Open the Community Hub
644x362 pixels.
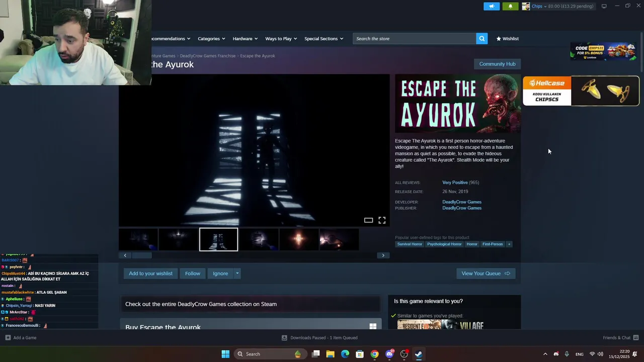[497, 64]
